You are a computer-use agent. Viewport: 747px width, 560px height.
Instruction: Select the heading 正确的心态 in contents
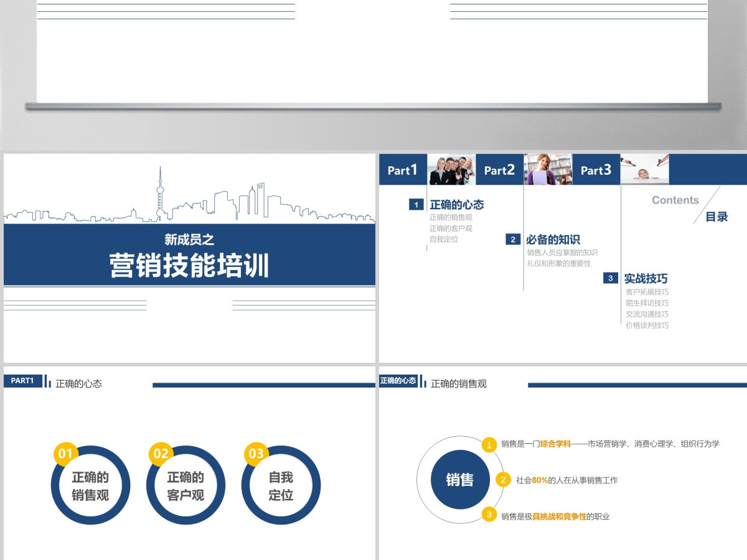tap(457, 205)
